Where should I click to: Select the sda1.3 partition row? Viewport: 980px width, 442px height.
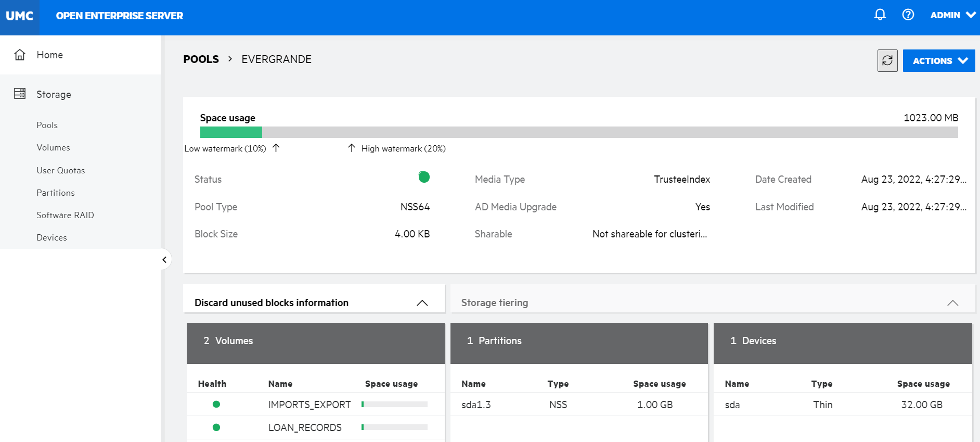point(476,405)
